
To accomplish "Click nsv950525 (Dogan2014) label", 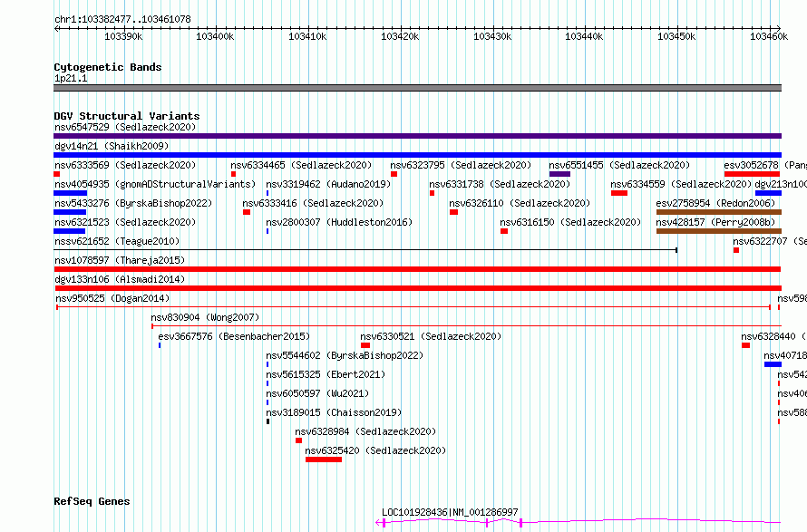I will click(112, 298).
